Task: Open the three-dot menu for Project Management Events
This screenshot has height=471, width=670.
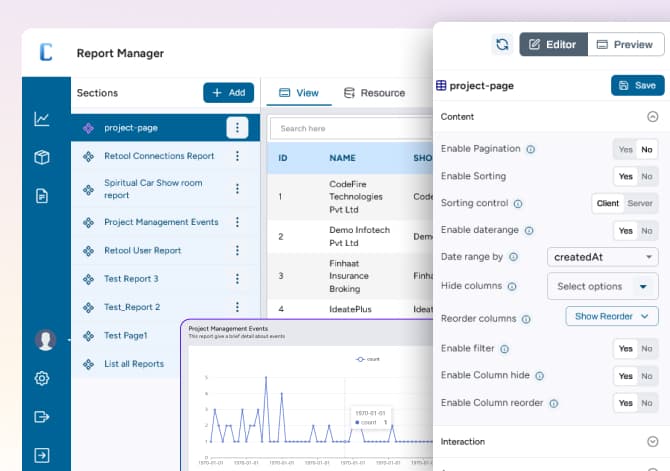Action: [x=237, y=222]
